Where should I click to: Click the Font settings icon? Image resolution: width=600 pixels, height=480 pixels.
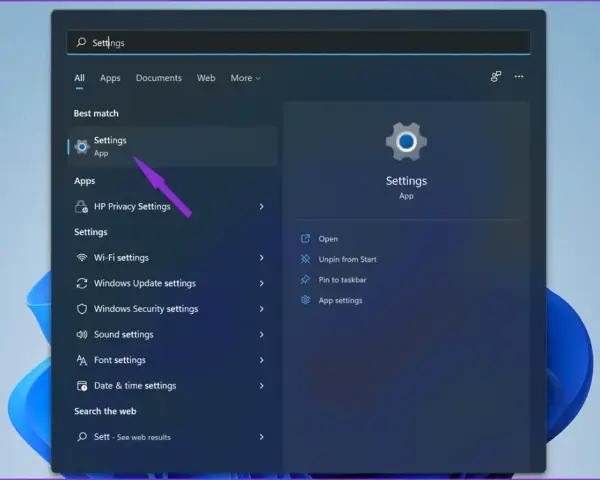click(82, 360)
